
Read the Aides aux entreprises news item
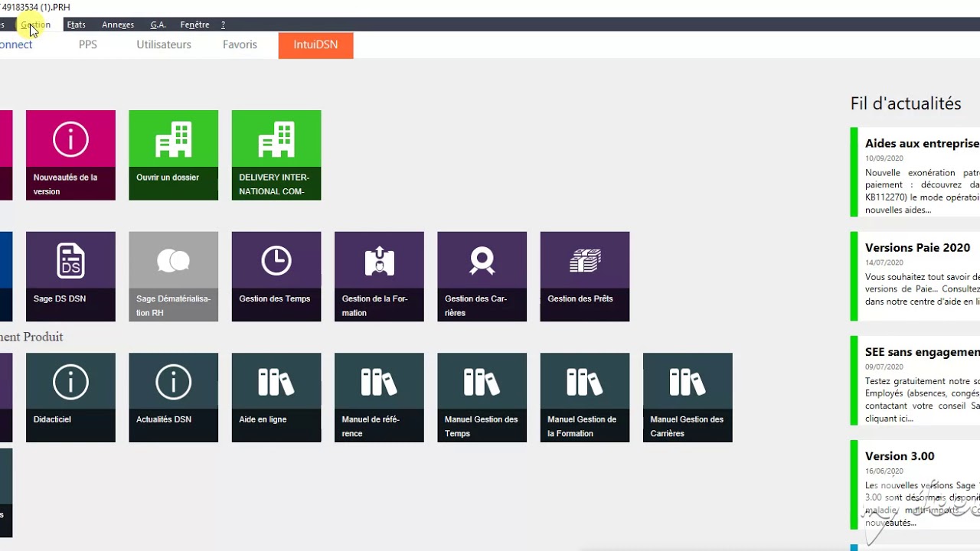pyautogui.click(x=916, y=171)
